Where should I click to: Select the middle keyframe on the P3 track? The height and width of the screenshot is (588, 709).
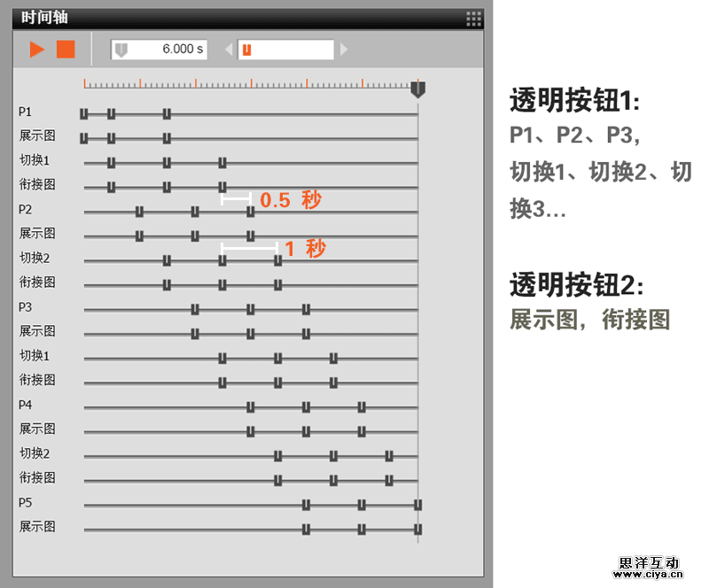pos(251,308)
